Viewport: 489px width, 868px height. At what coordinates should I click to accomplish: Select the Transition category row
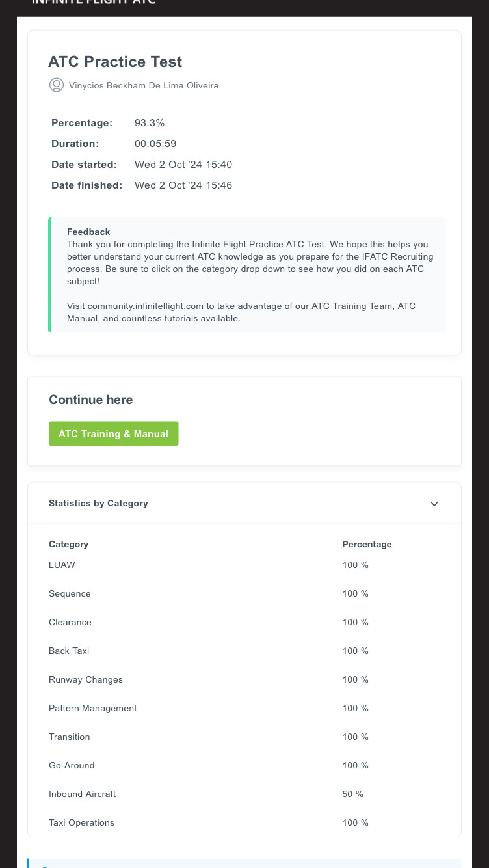click(x=70, y=737)
